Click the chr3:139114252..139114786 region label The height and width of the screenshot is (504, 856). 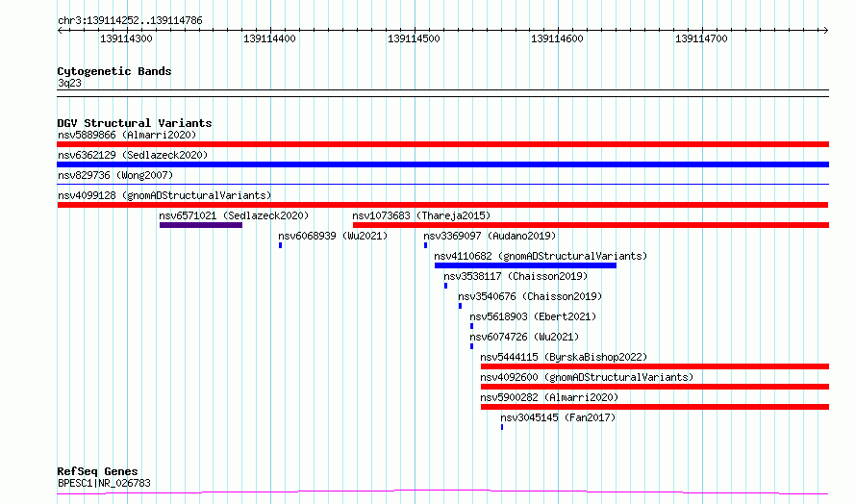tap(130, 21)
